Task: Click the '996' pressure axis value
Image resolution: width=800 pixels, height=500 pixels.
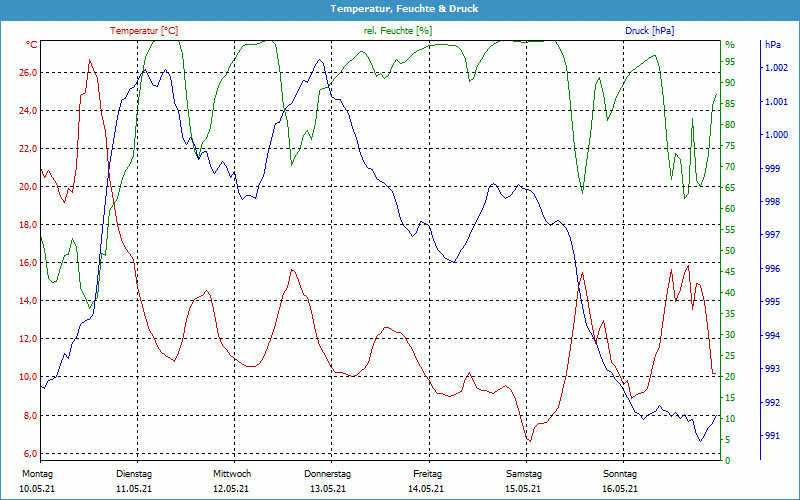Action: pos(772,268)
